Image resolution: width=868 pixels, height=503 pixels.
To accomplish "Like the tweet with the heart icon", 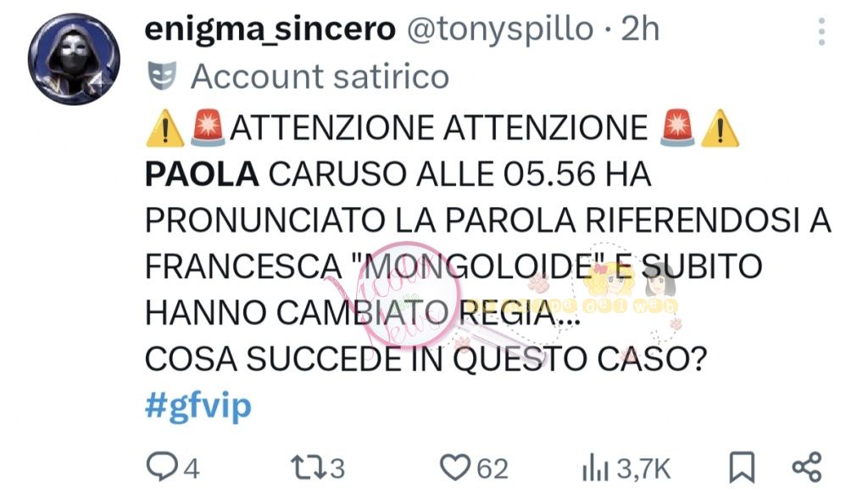I will tap(455, 467).
